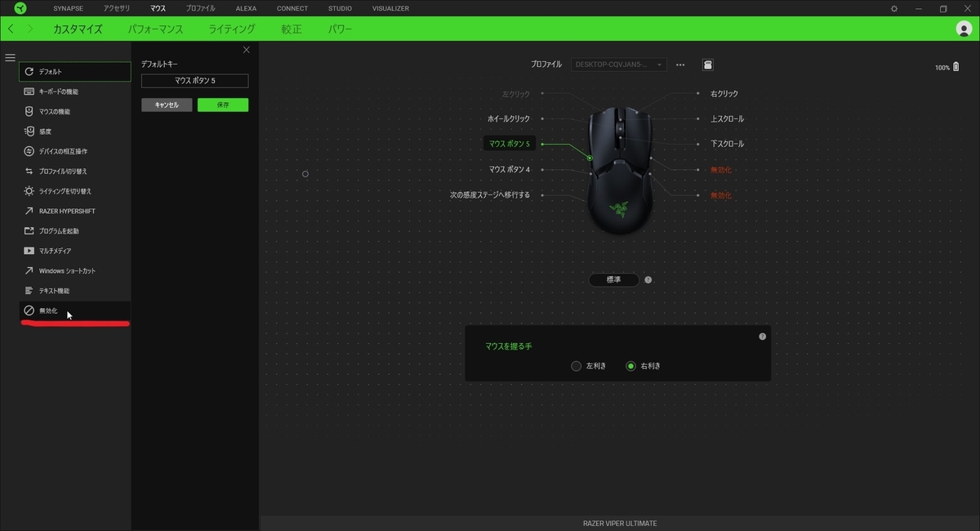The height and width of the screenshot is (531, 980).
Task: Go forward with the right arrow
Action: click(30, 29)
